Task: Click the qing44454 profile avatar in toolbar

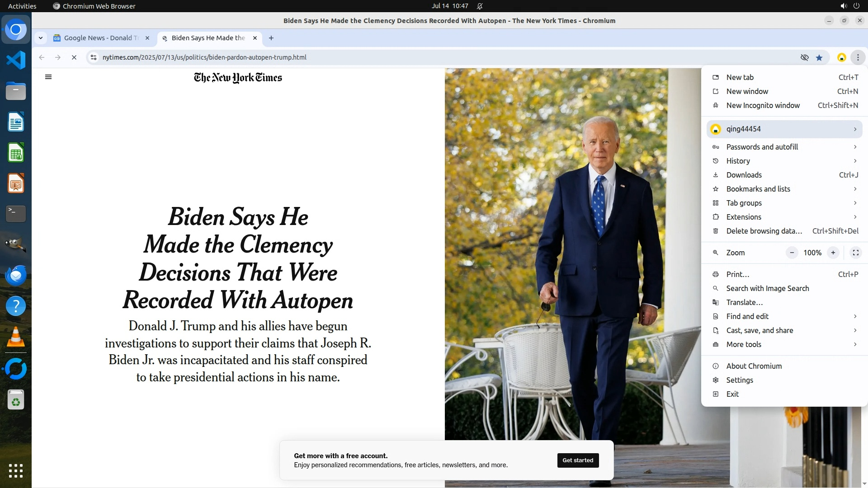Action: pos(841,57)
